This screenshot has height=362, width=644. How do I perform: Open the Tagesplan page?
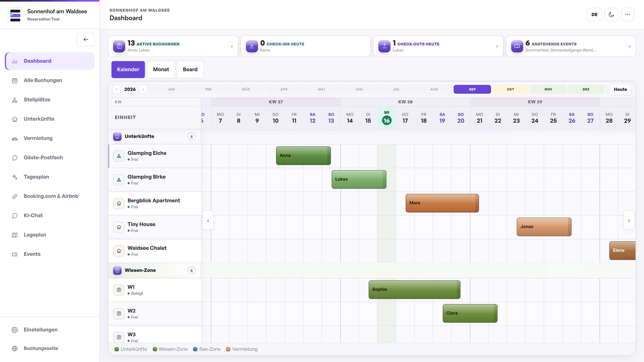tap(50, 177)
